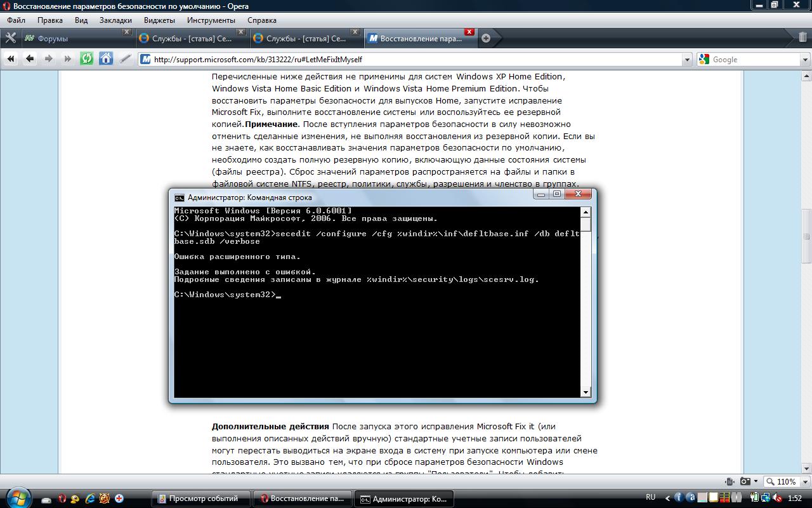Click the Forward arrow button

coord(49,59)
